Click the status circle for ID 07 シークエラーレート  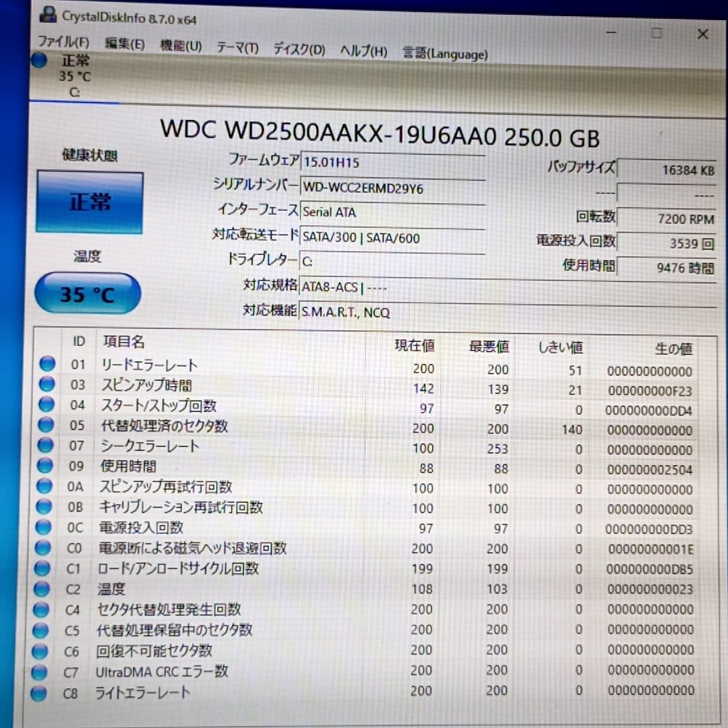pos(46,445)
